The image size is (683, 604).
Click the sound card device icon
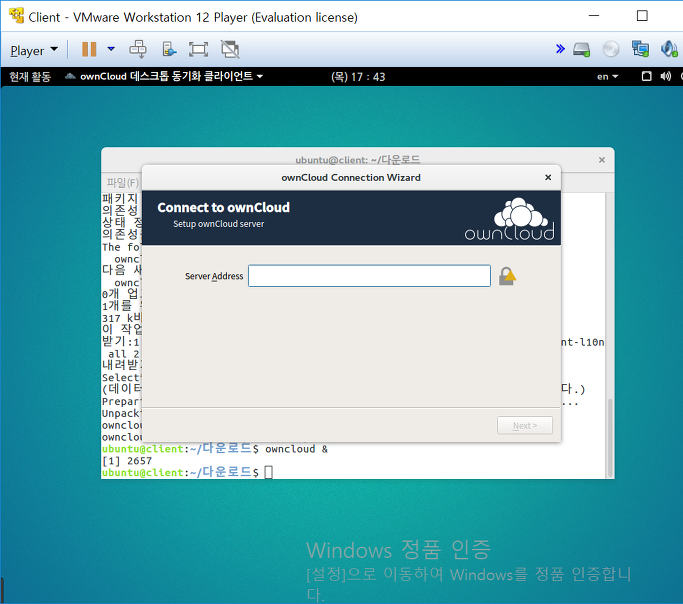pos(669,49)
